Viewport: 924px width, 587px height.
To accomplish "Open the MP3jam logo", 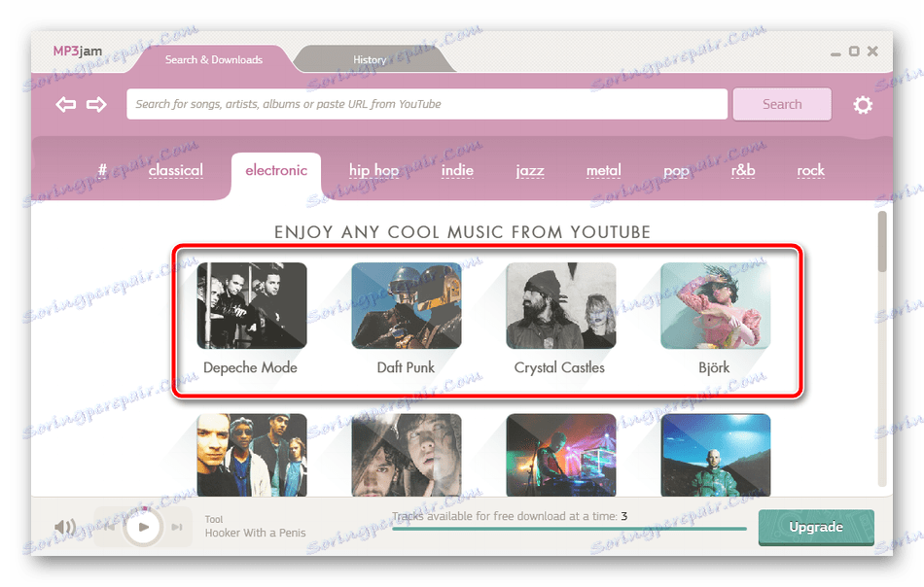I will (x=77, y=52).
